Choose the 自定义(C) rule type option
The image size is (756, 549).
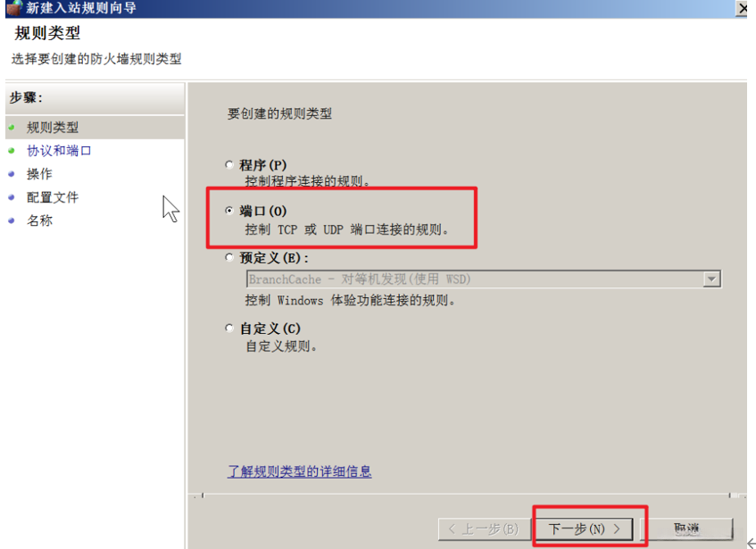tap(229, 329)
